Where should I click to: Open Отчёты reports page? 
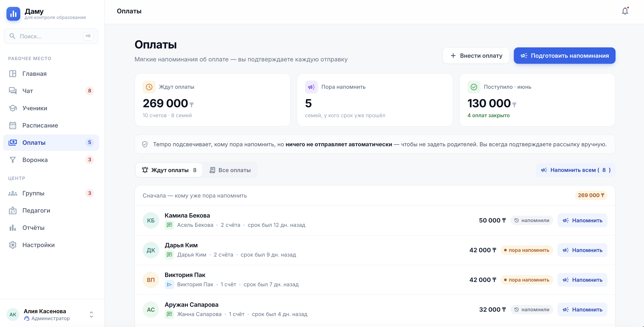tap(51, 228)
